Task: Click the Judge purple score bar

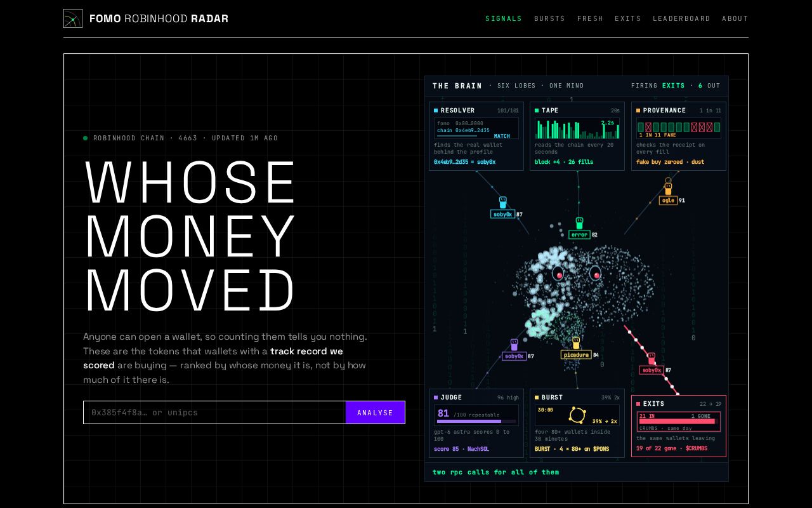Action: (x=469, y=421)
